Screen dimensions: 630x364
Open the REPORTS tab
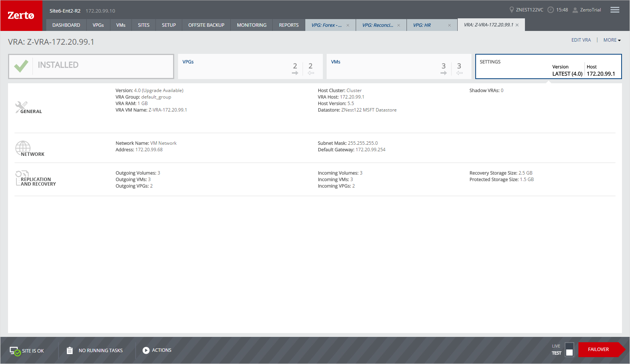tap(289, 25)
